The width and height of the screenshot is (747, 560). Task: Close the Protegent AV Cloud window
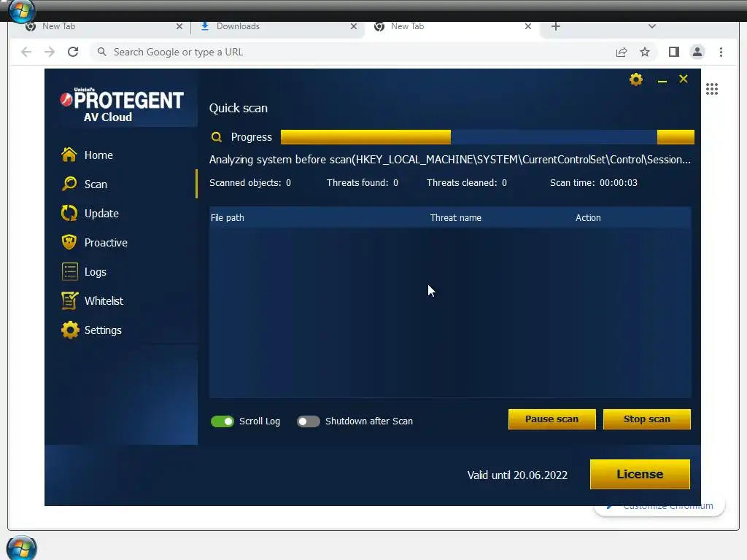pos(683,79)
